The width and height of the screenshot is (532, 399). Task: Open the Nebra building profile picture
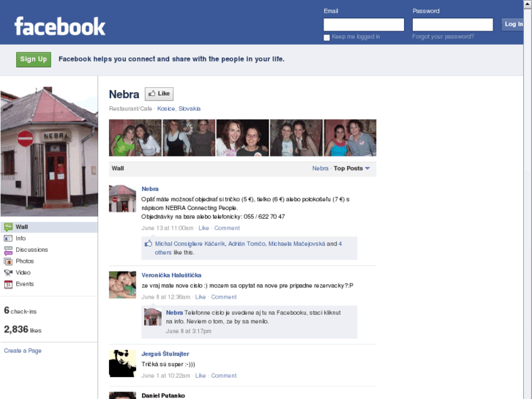pyautogui.click(x=49, y=151)
